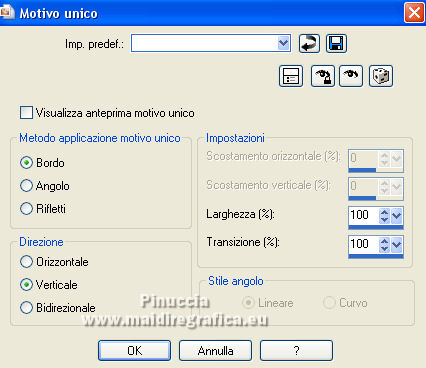Select the Orizzontale direction option

(26, 262)
